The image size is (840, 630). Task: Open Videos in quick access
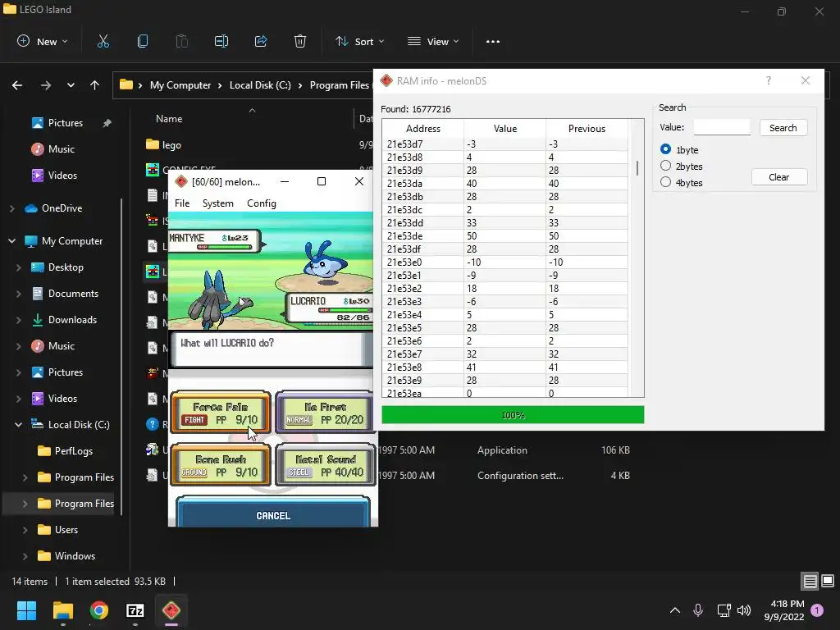62,176
